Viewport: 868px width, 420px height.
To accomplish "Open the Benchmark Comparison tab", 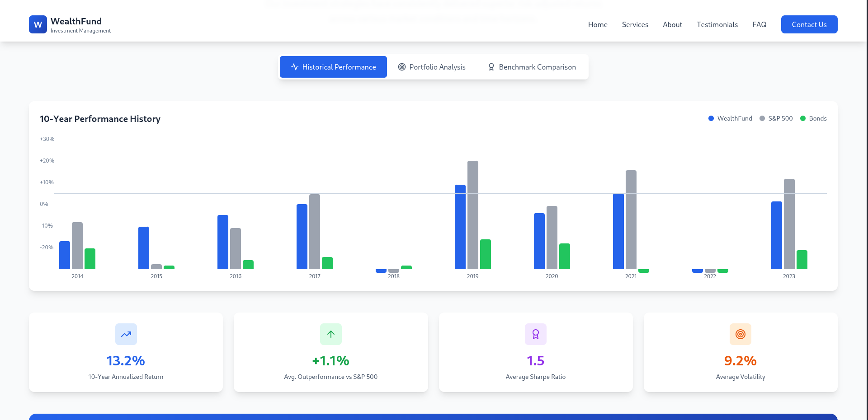I will pos(532,67).
